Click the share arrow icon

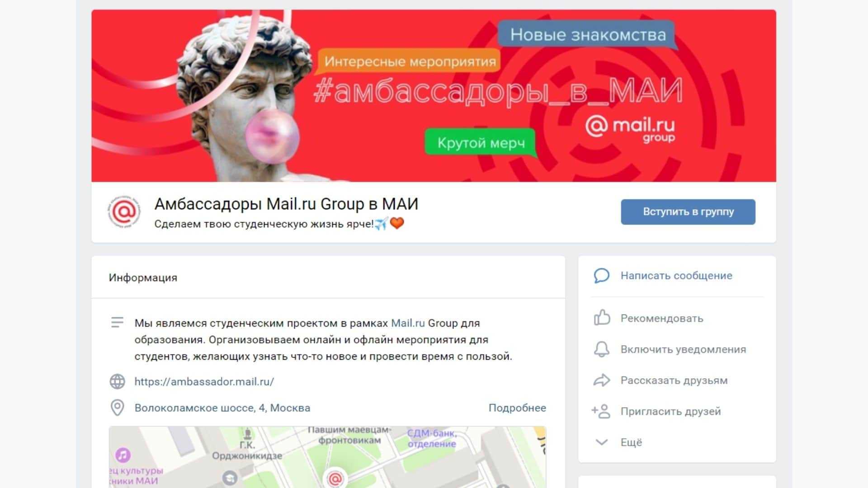coord(601,380)
